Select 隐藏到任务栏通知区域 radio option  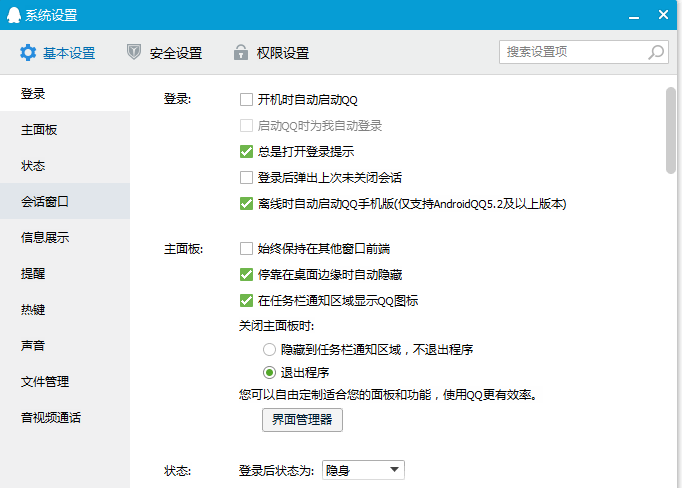pyautogui.click(x=269, y=349)
